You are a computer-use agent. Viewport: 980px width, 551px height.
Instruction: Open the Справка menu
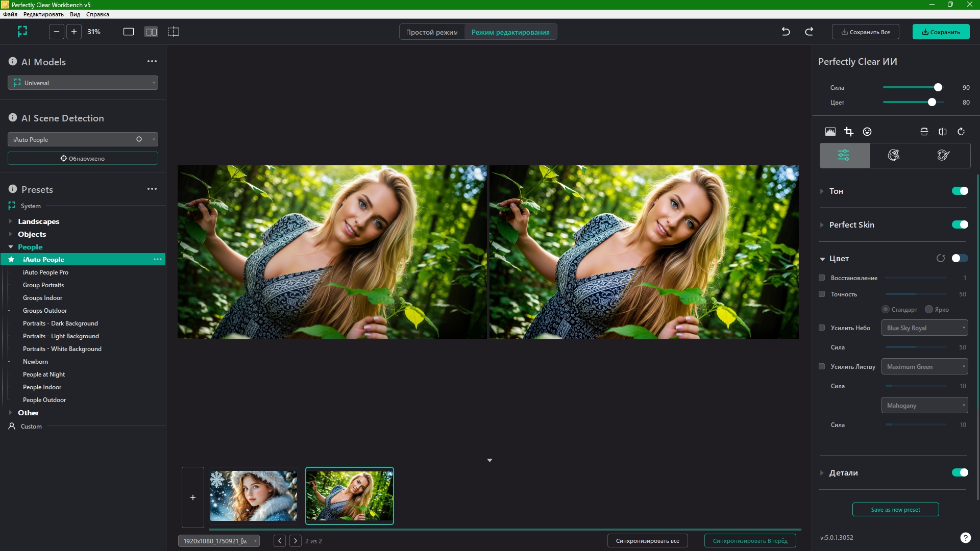[97, 14]
